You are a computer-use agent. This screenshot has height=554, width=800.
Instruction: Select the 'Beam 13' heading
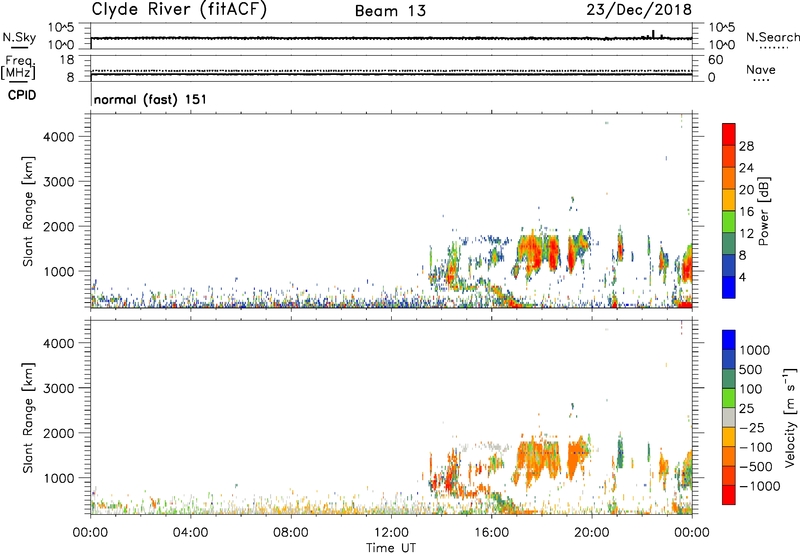[390, 11]
